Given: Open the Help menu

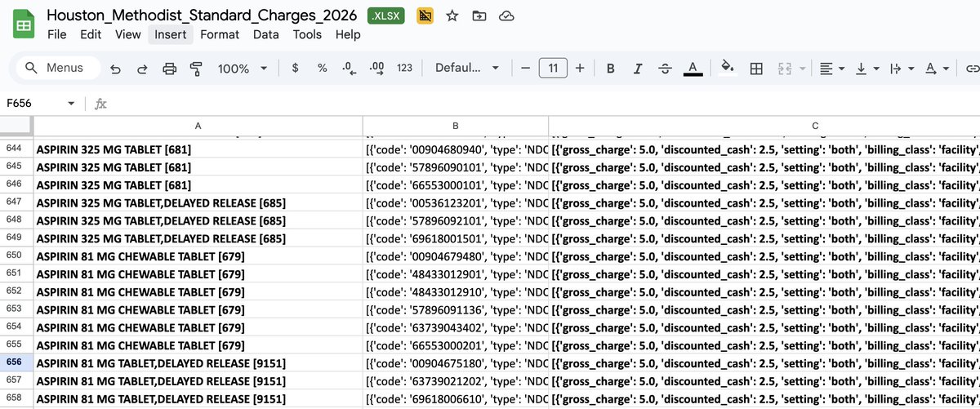Looking at the screenshot, I should click(347, 34).
